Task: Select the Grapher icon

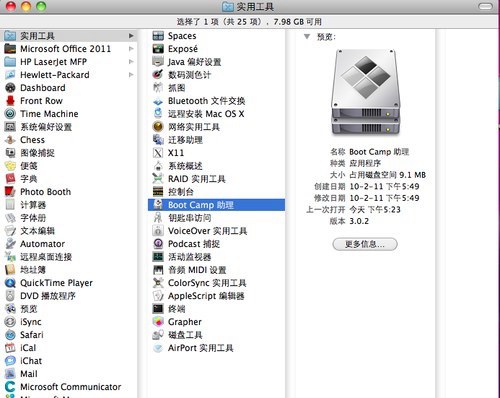Action: click(158, 322)
